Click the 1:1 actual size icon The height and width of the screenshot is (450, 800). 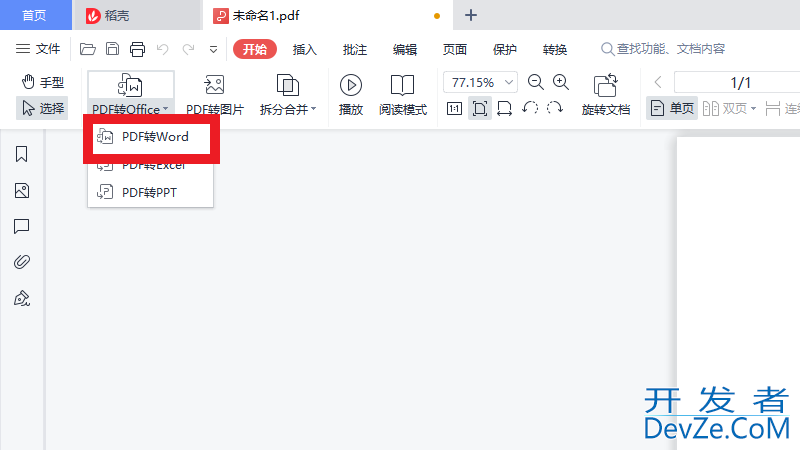454,108
